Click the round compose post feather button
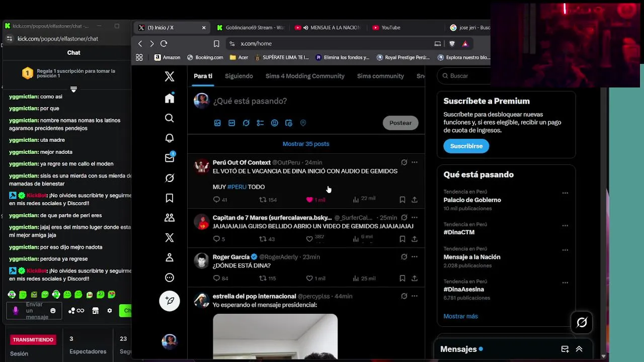This screenshot has width=644, height=362. tap(170, 301)
